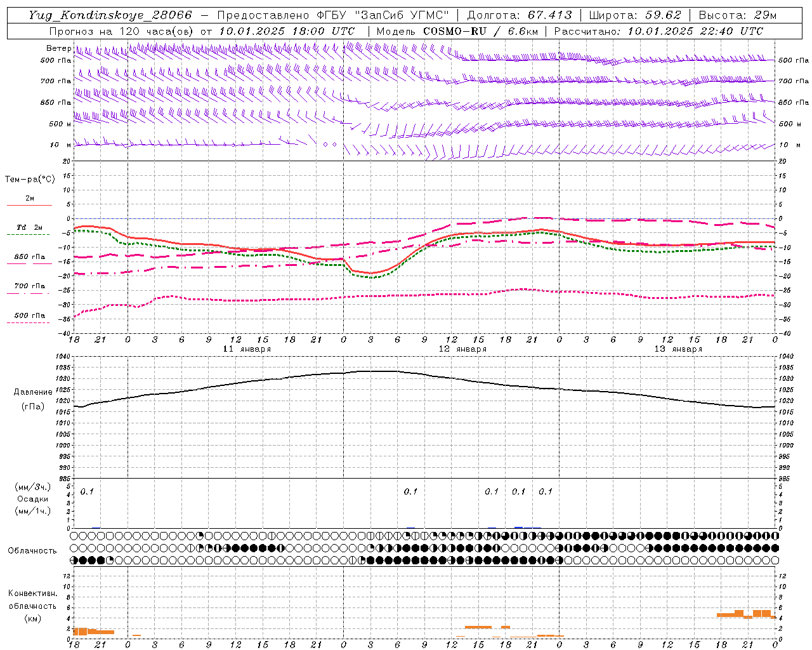Screen dimensions: 812x650
Task: Click the first 0.1 precipitation value near 18h on 10 January
Action: click(x=87, y=491)
